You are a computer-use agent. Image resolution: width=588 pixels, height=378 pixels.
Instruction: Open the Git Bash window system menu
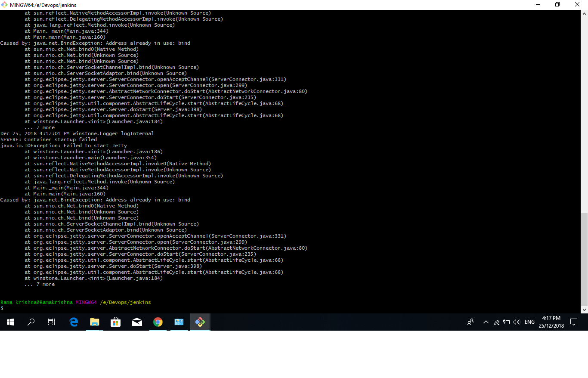4,5
